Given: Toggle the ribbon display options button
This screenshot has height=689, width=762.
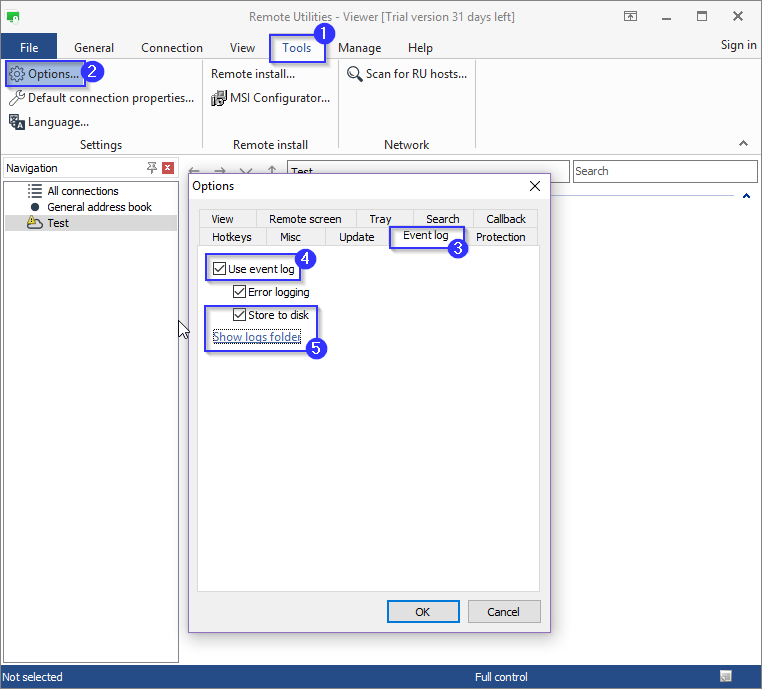Looking at the screenshot, I should (x=630, y=17).
